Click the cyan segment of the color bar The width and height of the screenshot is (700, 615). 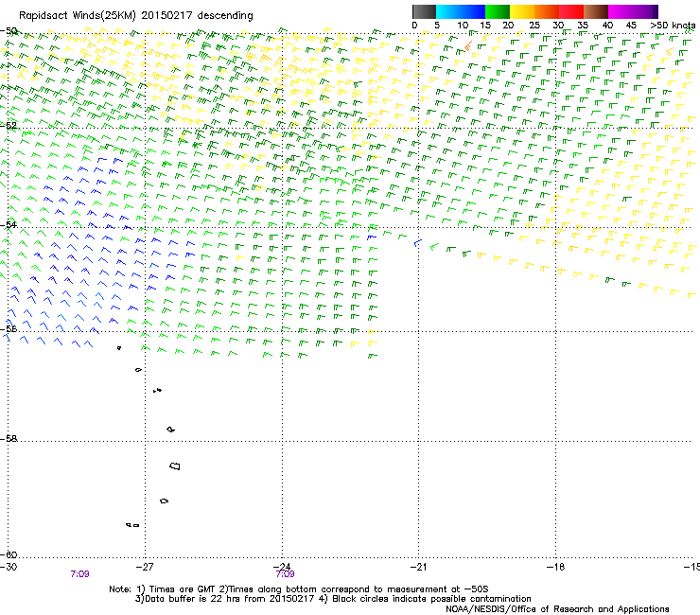tap(448, 11)
